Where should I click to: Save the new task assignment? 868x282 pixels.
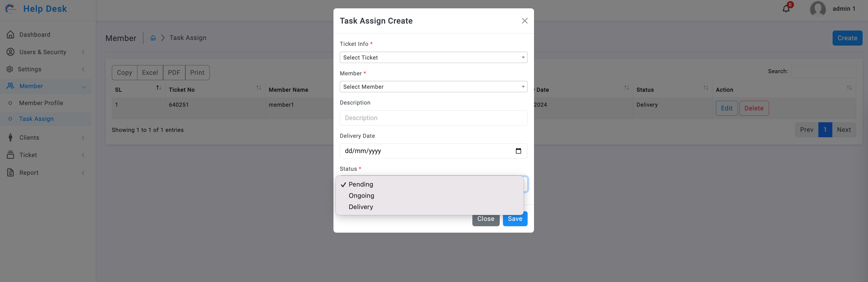[x=515, y=219]
